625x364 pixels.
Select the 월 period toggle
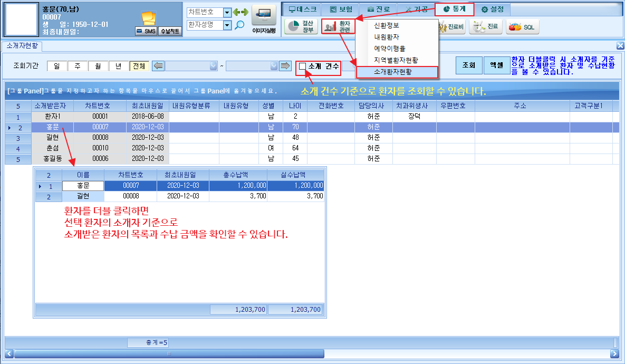(x=98, y=66)
